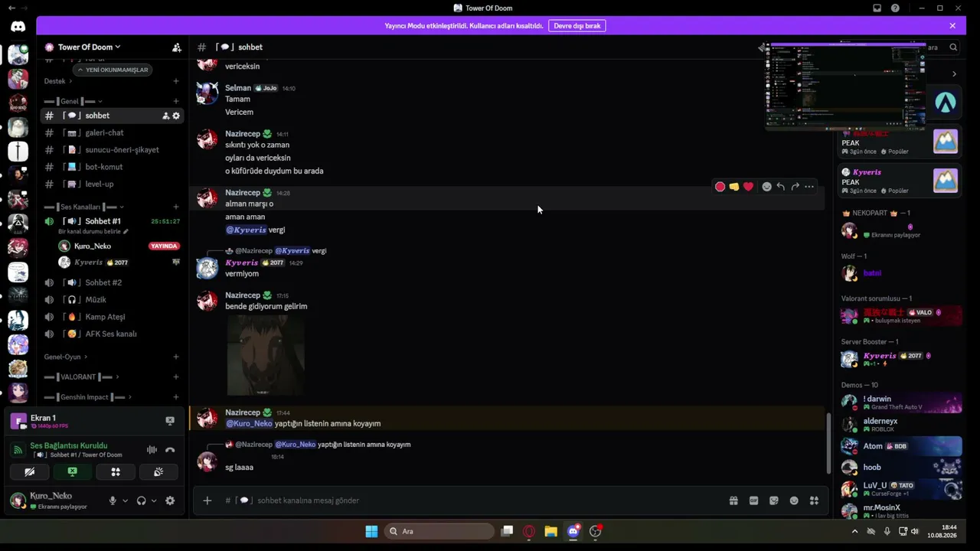Open horse image attachment in chat

click(x=266, y=354)
